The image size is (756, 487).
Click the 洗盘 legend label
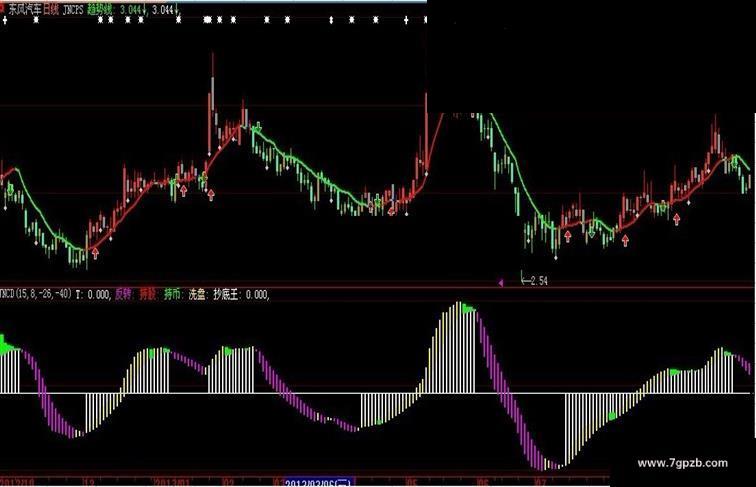(x=198, y=294)
